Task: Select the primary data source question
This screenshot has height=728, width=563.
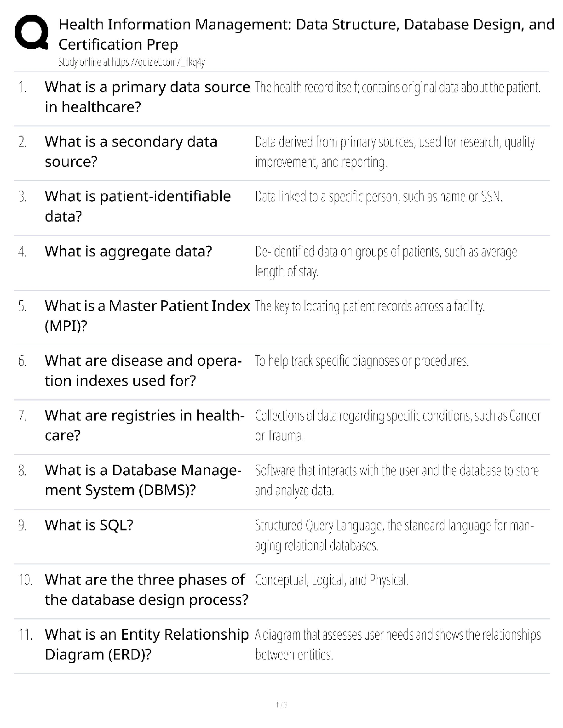Action: 147,97
